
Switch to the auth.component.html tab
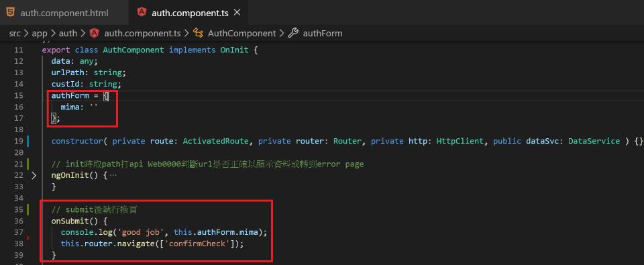pos(64,13)
